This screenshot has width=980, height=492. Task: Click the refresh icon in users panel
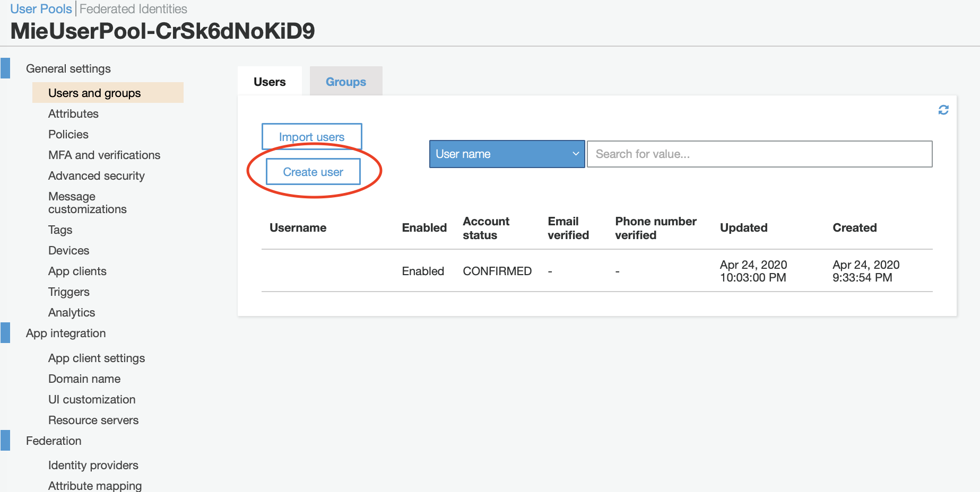click(943, 110)
